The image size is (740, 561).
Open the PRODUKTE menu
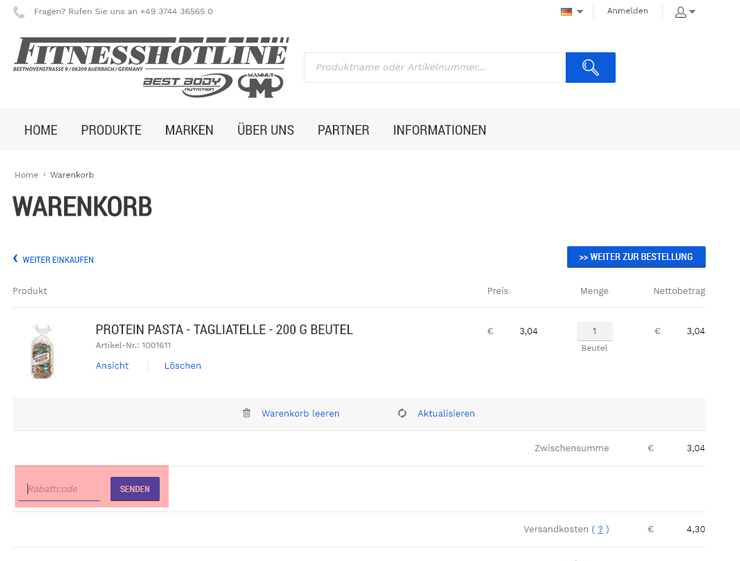pyautogui.click(x=111, y=130)
